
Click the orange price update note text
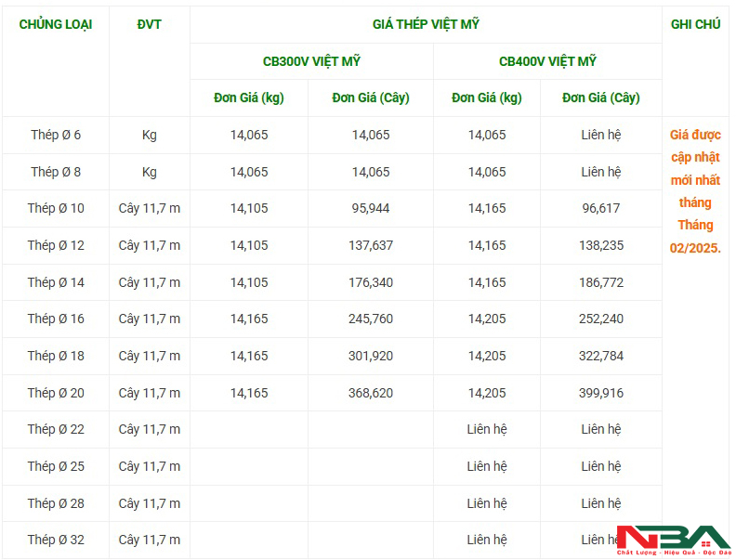click(695, 190)
